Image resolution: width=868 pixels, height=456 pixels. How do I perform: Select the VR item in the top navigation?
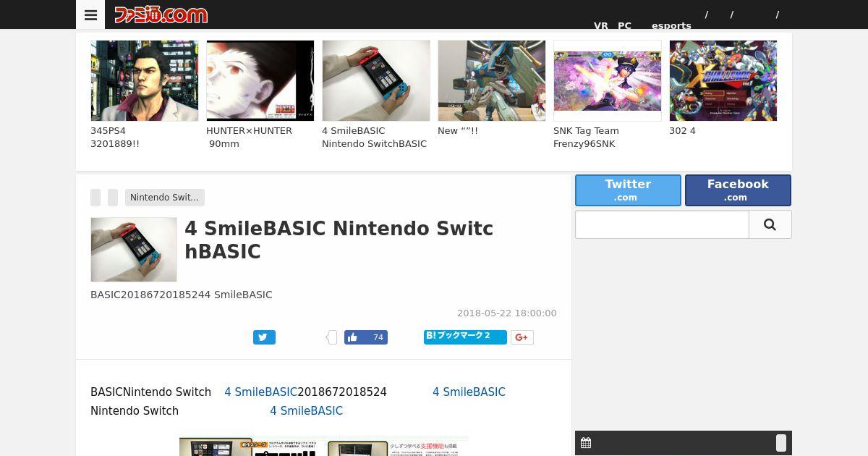click(x=601, y=25)
